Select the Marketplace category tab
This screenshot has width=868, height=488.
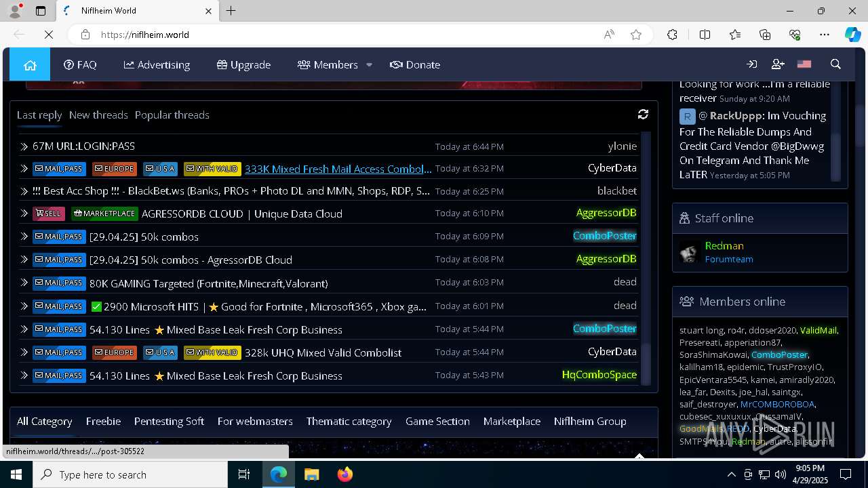tap(512, 421)
